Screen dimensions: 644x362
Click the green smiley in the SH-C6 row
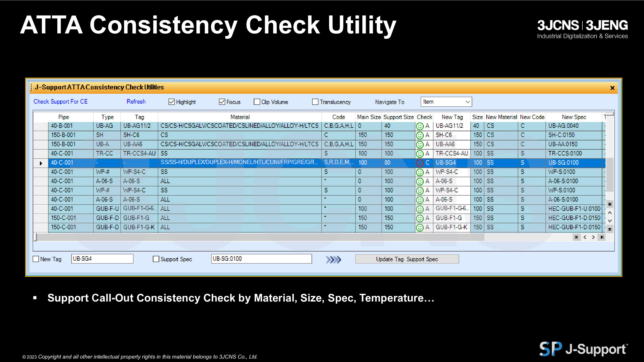[419, 135]
